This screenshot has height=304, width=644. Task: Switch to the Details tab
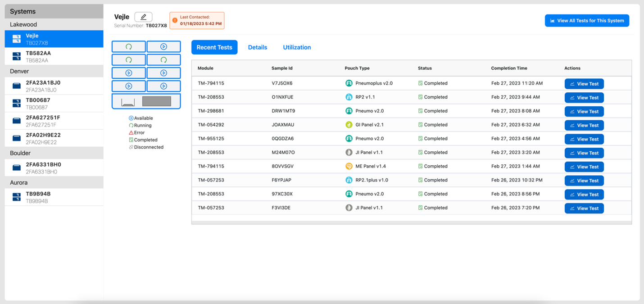pyautogui.click(x=258, y=47)
